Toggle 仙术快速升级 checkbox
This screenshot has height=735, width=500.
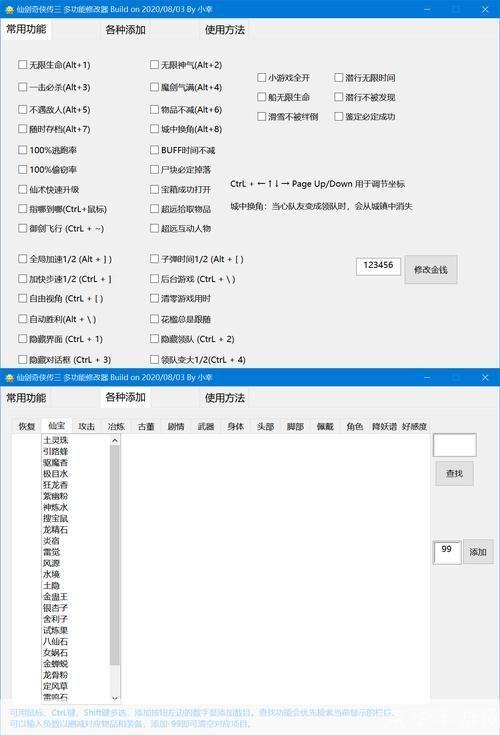[22, 189]
